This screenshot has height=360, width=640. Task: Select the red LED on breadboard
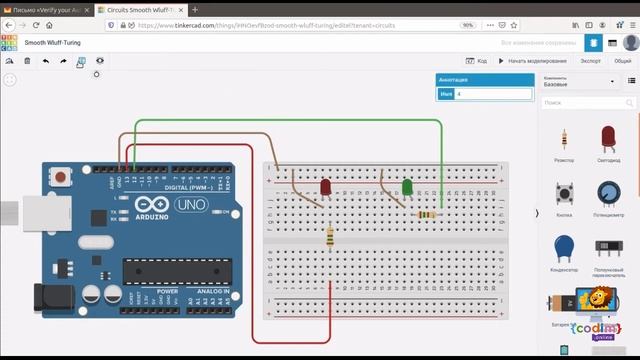click(325, 188)
